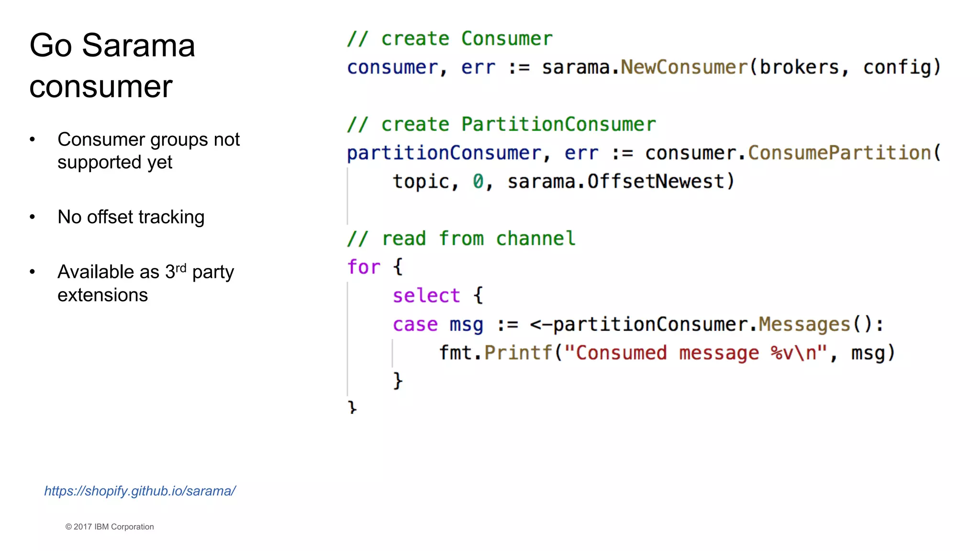980x551 pixels.
Task: Click the 'for' keyword in the code
Action: tap(364, 267)
